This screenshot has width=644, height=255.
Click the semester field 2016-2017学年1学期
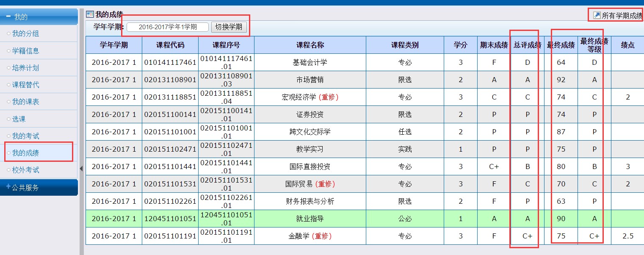point(168,27)
